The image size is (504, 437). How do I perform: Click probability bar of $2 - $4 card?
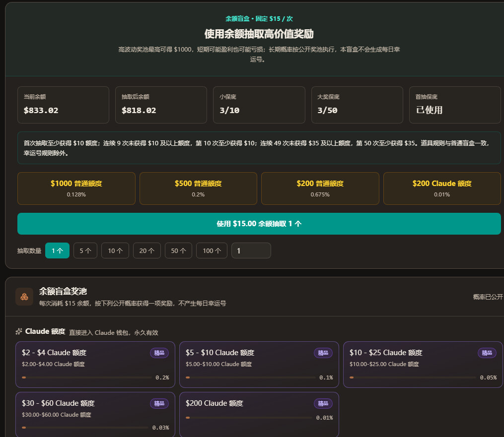[x=87, y=377]
